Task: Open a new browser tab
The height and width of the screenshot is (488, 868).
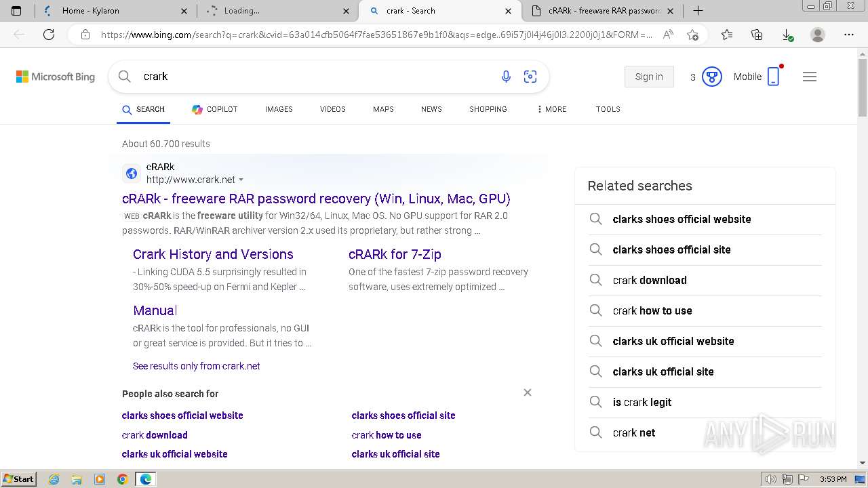Action: 698,11
